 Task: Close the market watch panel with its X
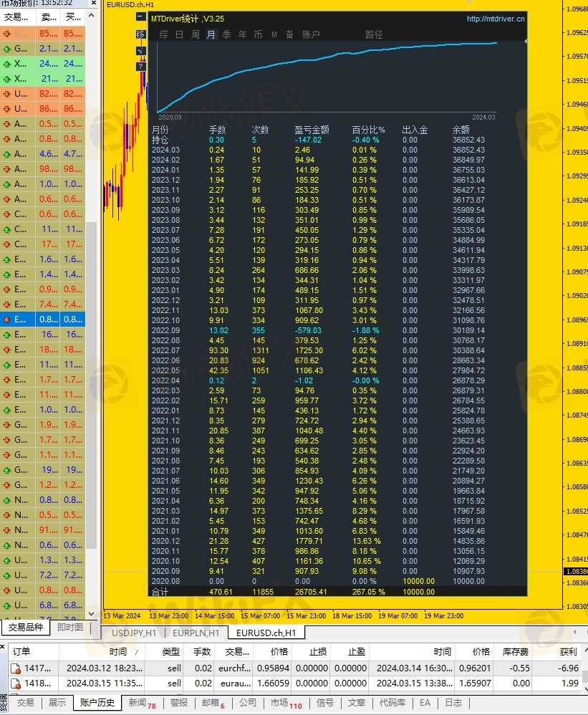(93, 3)
